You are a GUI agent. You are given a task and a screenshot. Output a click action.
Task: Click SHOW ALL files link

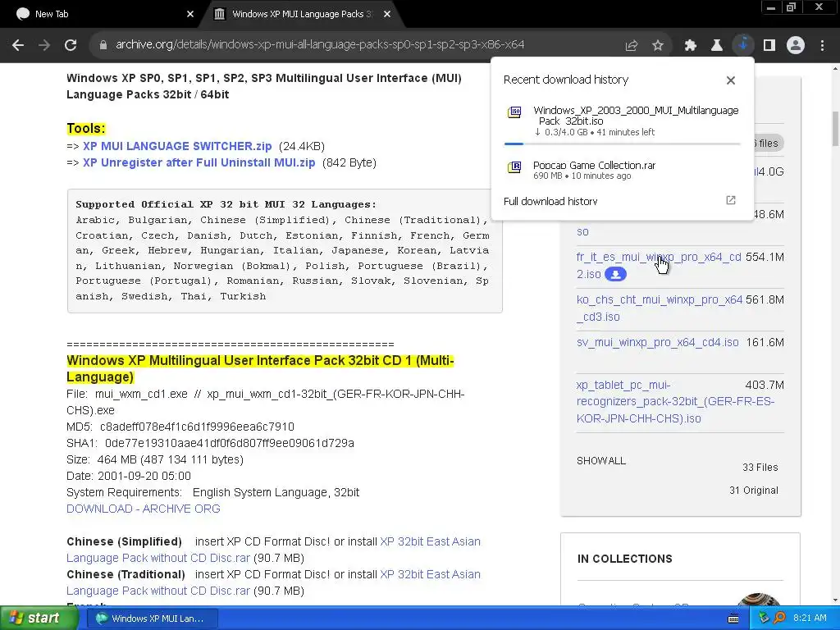601,461
